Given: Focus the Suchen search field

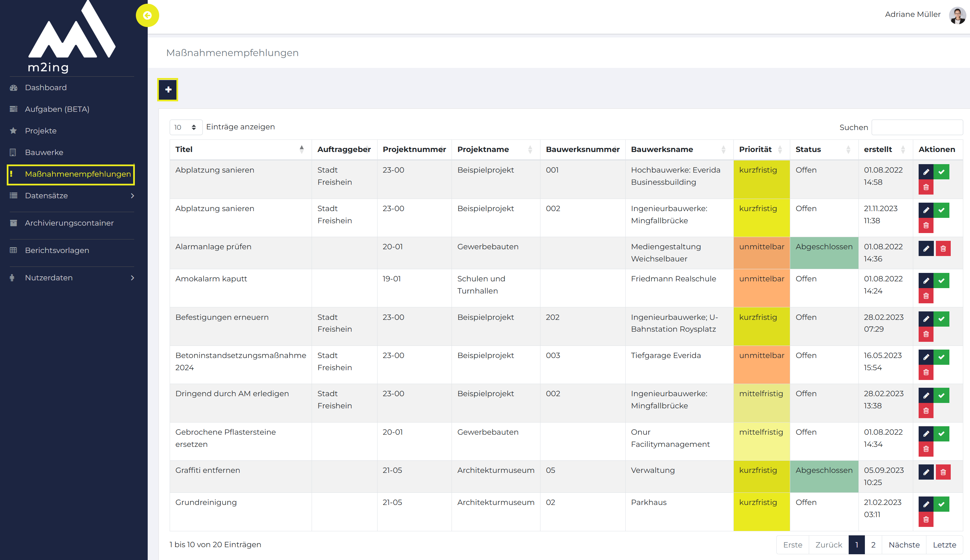Looking at the screenshot, I should pyautogui.click(x=917, y=127).
